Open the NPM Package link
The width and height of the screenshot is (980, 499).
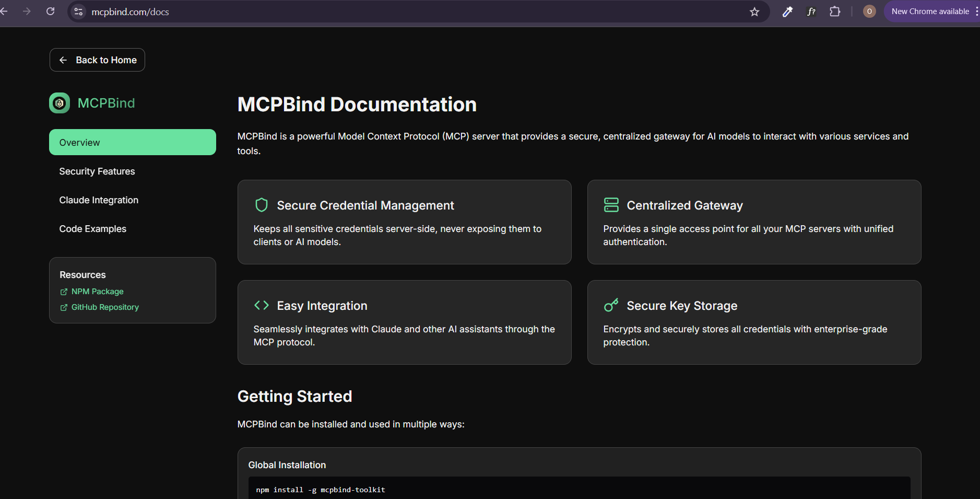point(97,292)
